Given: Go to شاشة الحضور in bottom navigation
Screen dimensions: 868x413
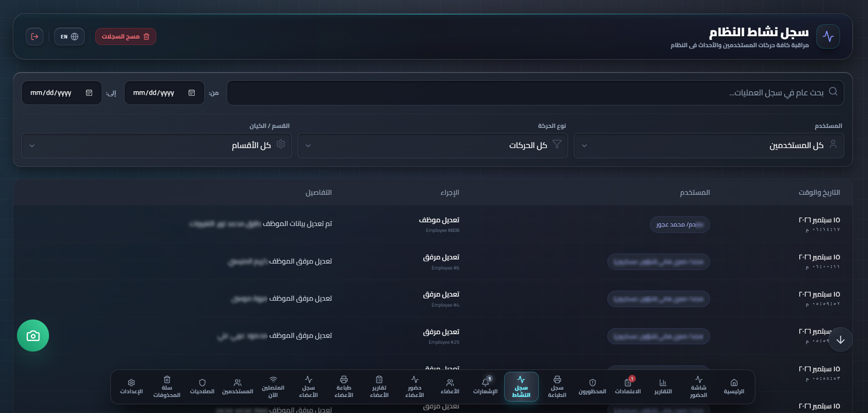Looking at the screenshot, I should point(699,387).
